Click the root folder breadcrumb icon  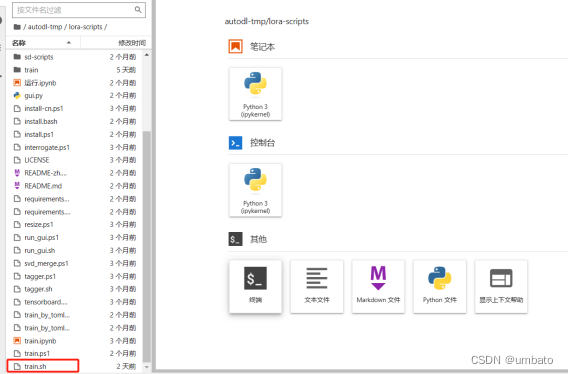coord(17,27)
